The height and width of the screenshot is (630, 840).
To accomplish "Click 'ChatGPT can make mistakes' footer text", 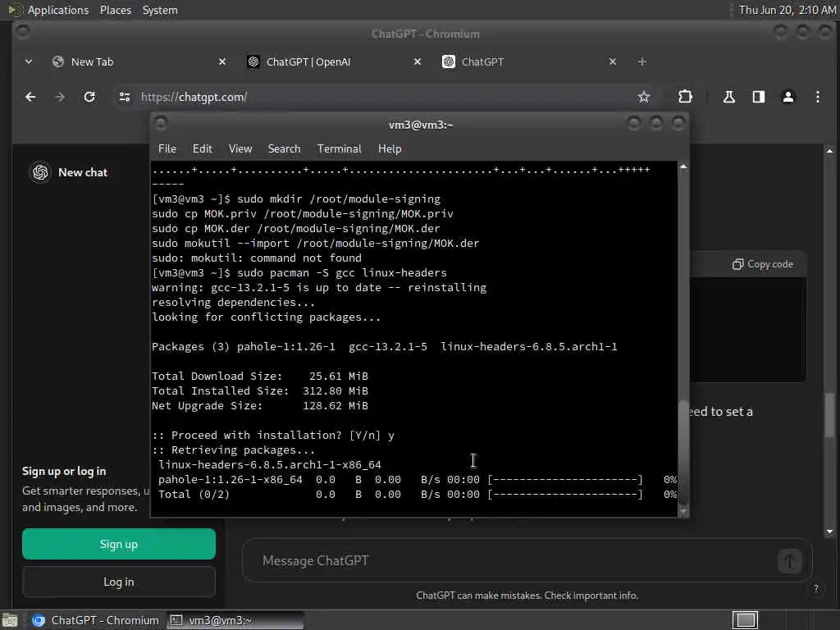I will tap(527, 596).
